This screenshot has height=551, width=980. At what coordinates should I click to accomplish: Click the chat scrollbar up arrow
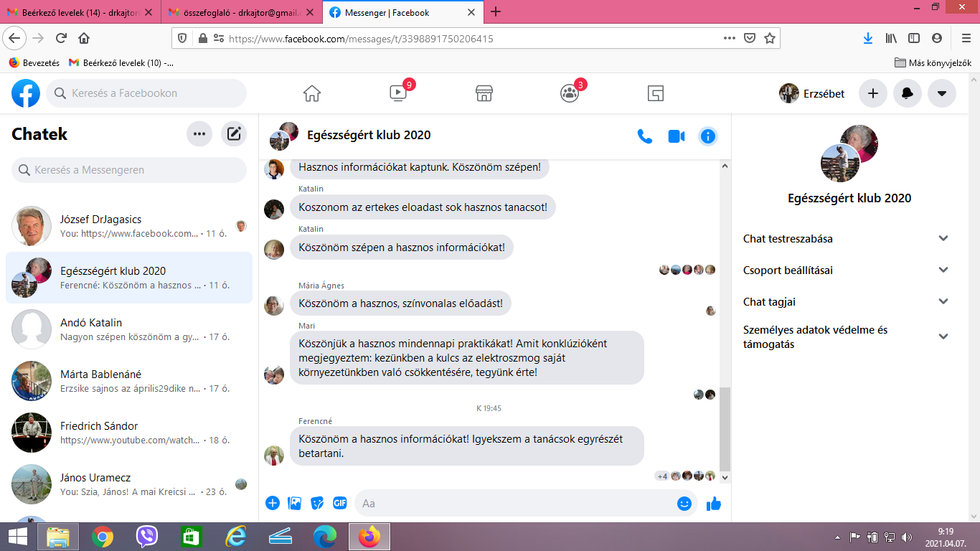725,166
